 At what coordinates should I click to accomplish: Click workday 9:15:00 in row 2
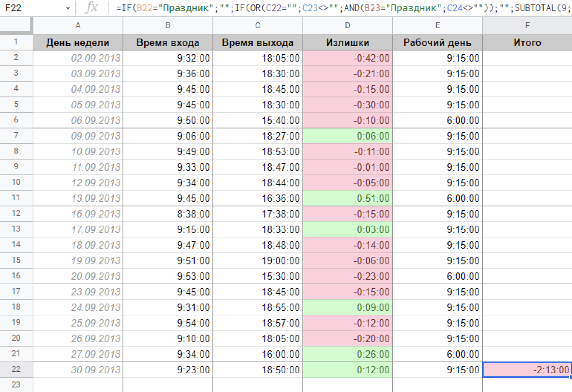(x=437, y=58)
